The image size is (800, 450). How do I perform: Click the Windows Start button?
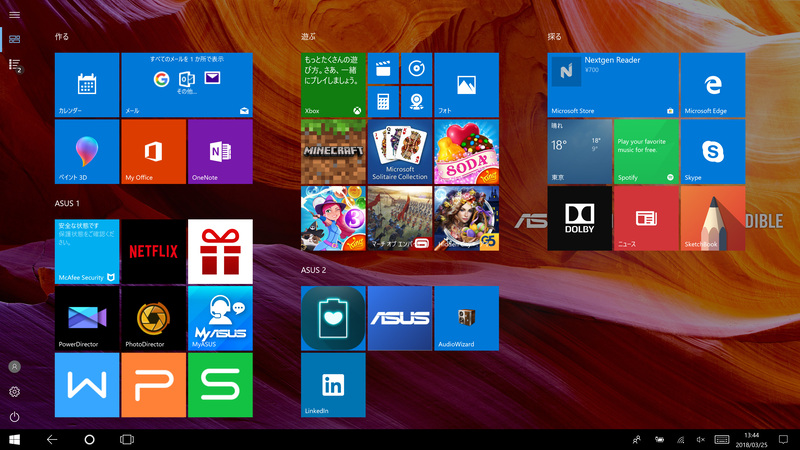(x=14, y=439)
